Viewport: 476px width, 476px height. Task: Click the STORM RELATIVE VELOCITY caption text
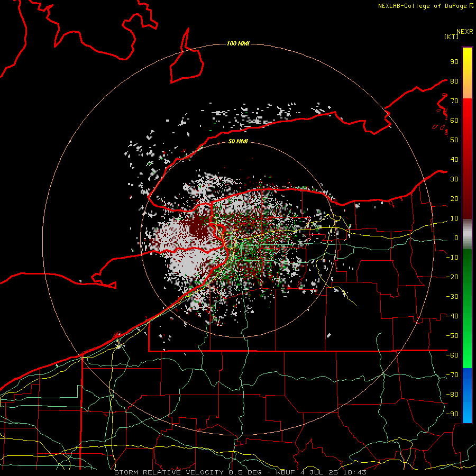[x=169, y=472]
